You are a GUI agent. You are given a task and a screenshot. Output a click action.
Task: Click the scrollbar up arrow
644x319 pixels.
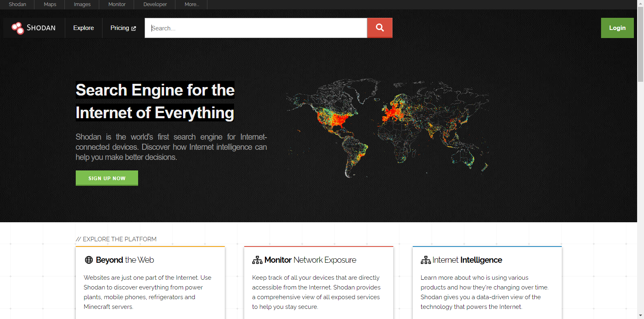click(x=640, y=3)
